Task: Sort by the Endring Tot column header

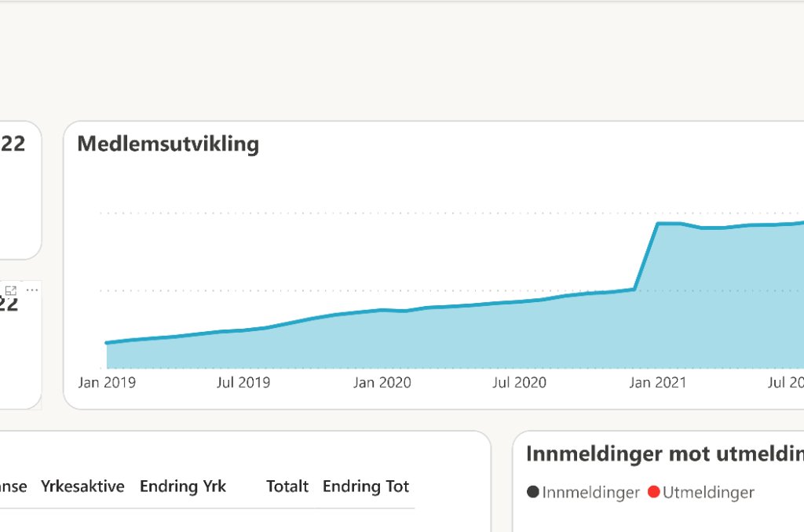Action: point(366,486)
